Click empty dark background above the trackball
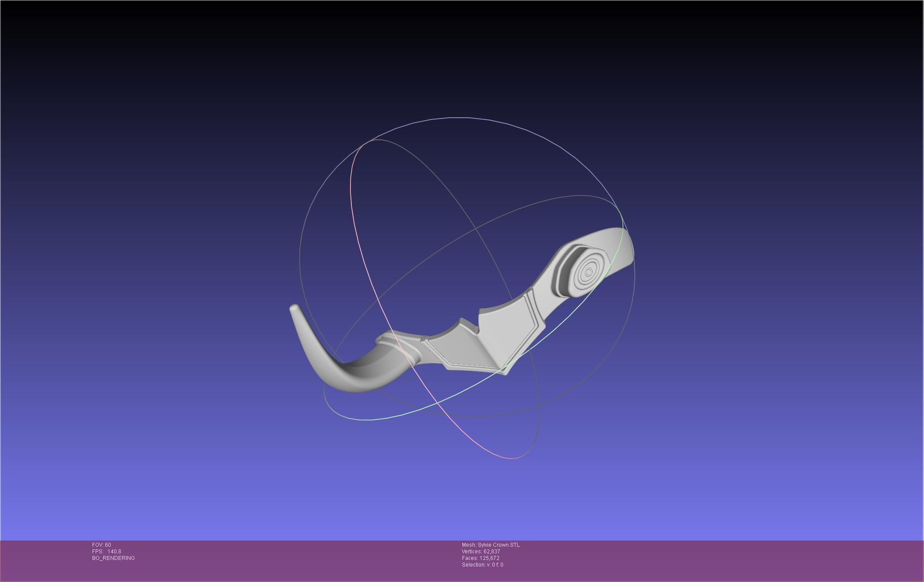Viewport: 924px width, 582px height. [x=463, y=57]
